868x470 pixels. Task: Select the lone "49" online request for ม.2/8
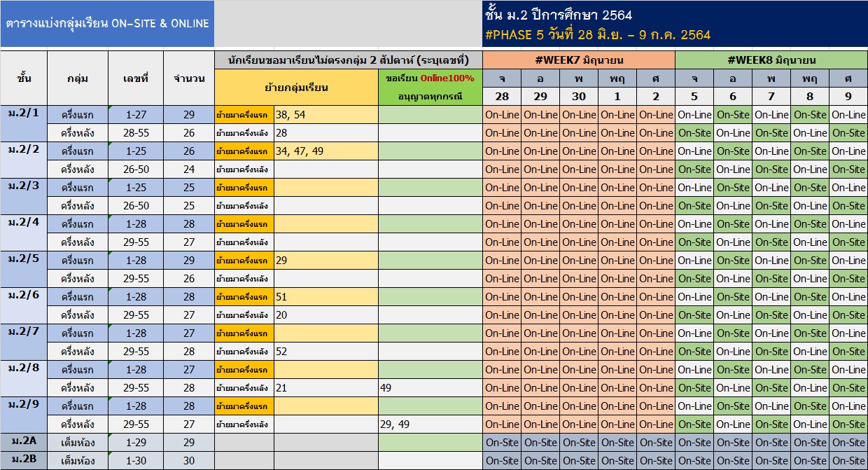(430, 387)
